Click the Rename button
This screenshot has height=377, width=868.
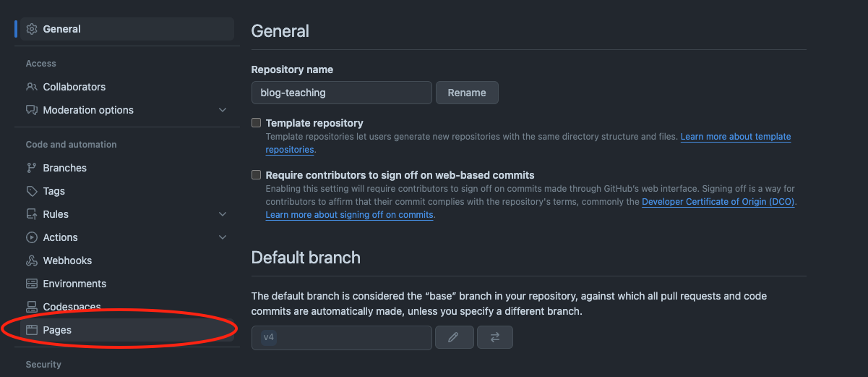(467, 93)
